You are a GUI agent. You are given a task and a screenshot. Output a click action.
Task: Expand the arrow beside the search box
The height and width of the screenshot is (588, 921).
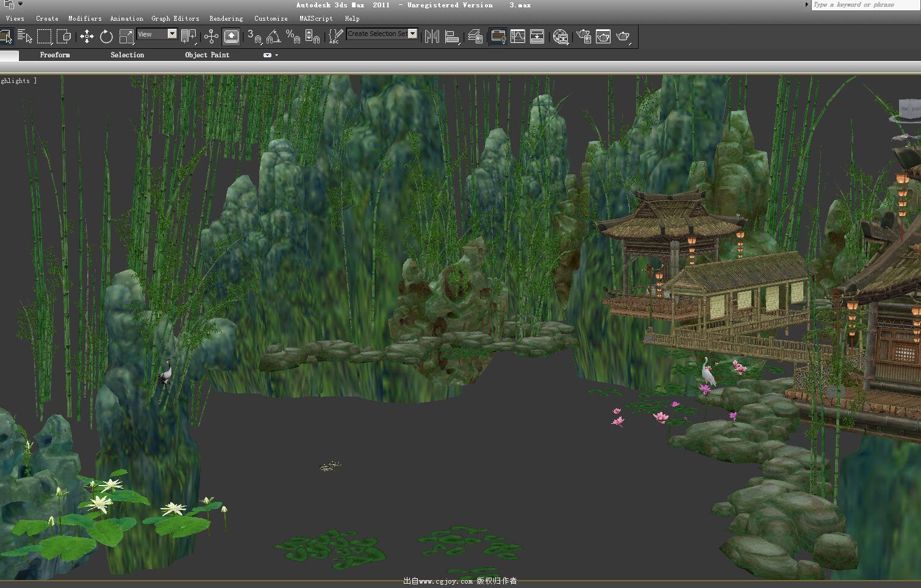click(x=807, y=5)
